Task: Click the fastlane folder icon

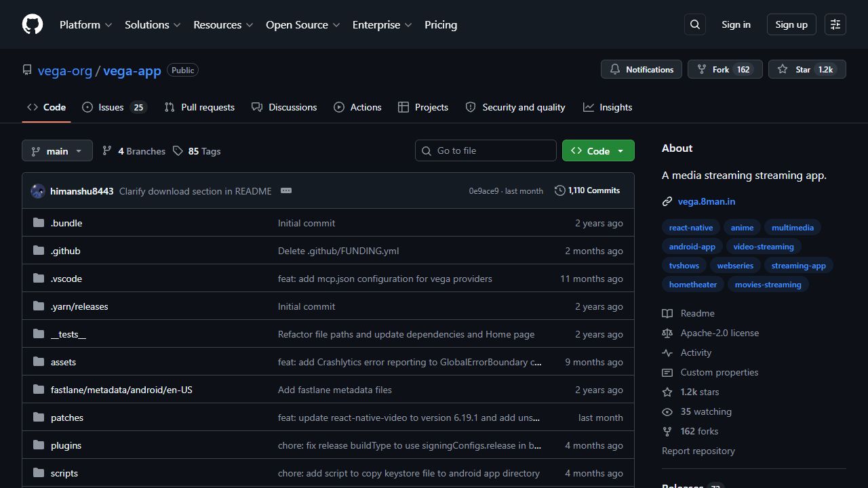Action: (39, 390)
